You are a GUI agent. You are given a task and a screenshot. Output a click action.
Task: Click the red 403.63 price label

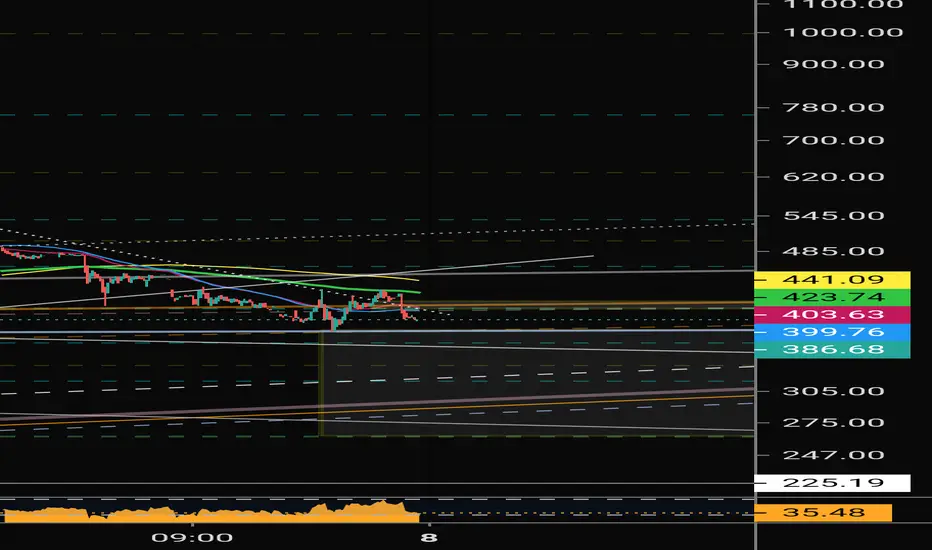pyautogui.click(x=832, y=315)
